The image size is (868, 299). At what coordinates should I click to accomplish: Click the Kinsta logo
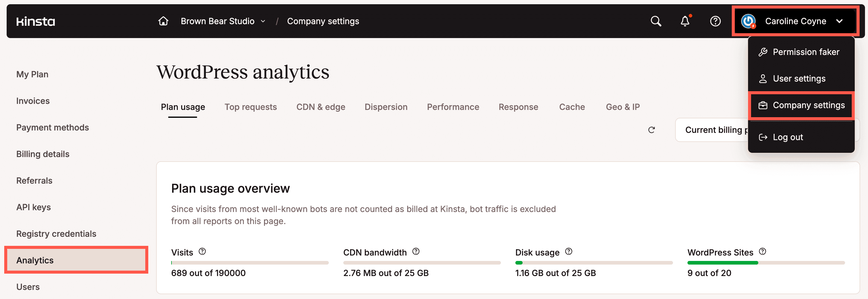[35, 21]
